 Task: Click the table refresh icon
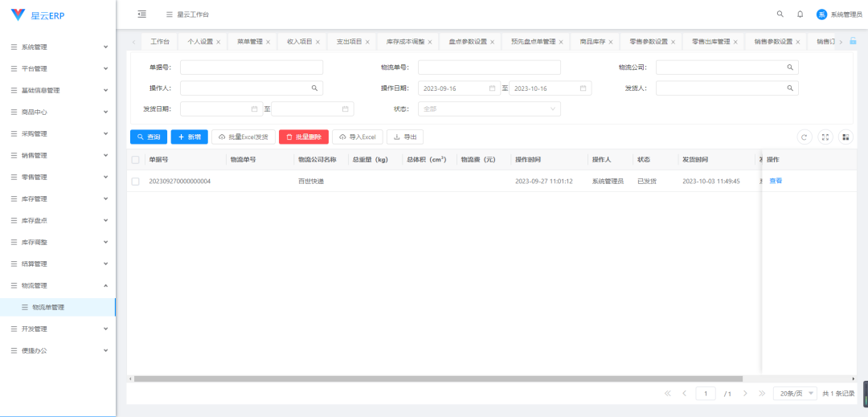[x=805, y=137]
